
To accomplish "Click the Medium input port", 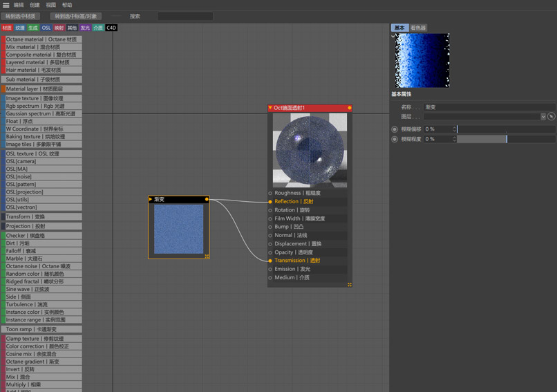I will click(270, 278).
